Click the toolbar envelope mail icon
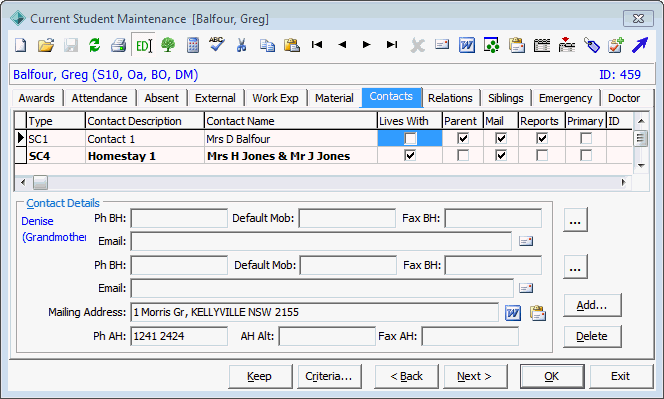This screenshot has width=664, height=399. pos(442,44)
